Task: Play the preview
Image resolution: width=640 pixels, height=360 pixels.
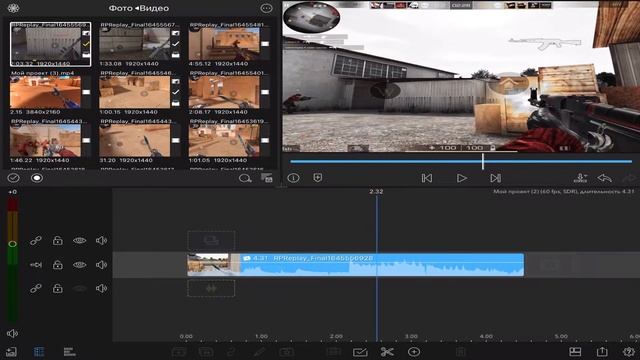Action: (461, 178)
